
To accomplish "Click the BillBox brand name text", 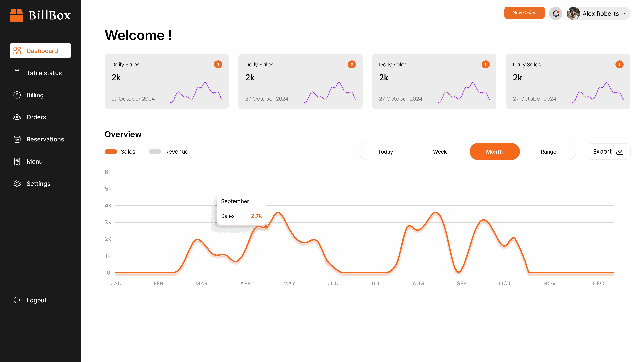I will coord(49,15).
